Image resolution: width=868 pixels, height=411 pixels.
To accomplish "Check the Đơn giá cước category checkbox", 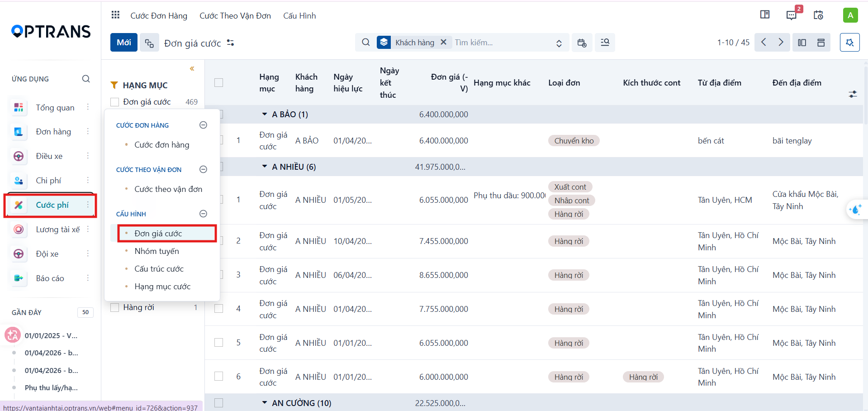I will [x=115, y=102].
